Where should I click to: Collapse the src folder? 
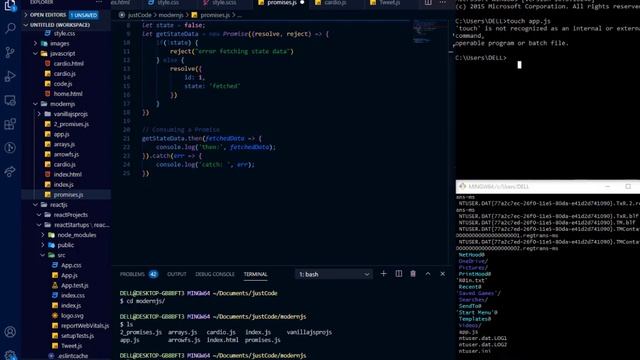pyautogui.click(x=61, y=255)
